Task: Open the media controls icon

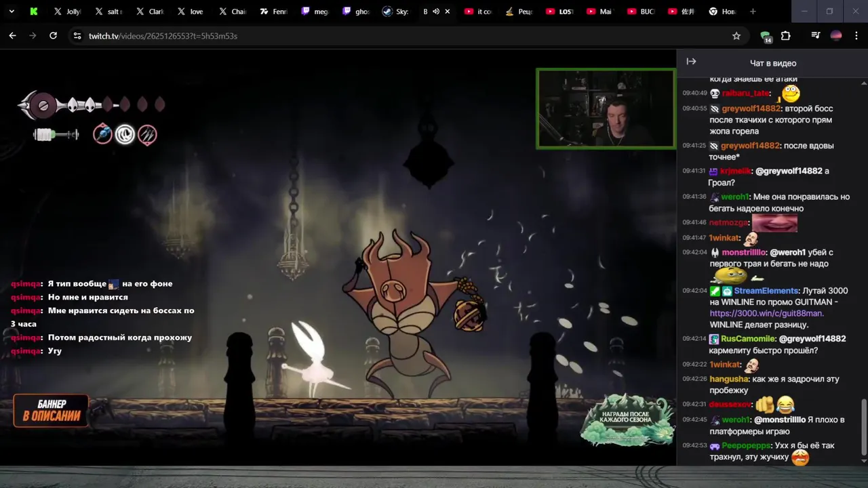Action: (816, 36)
